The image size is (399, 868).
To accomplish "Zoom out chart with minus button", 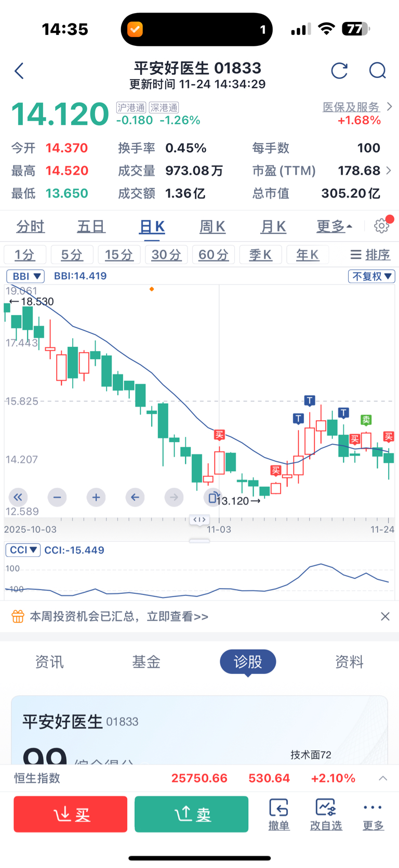I will pos(57,497).
